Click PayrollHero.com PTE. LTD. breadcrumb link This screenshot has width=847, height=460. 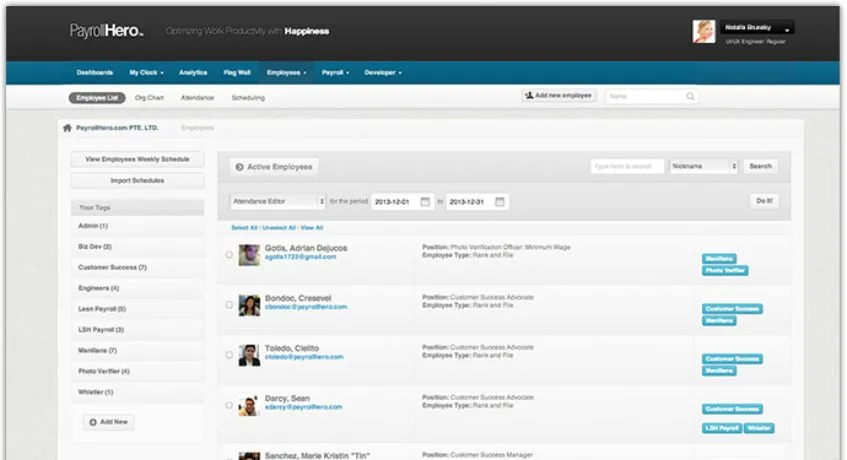pyautogui.click(x=117, y=128)
